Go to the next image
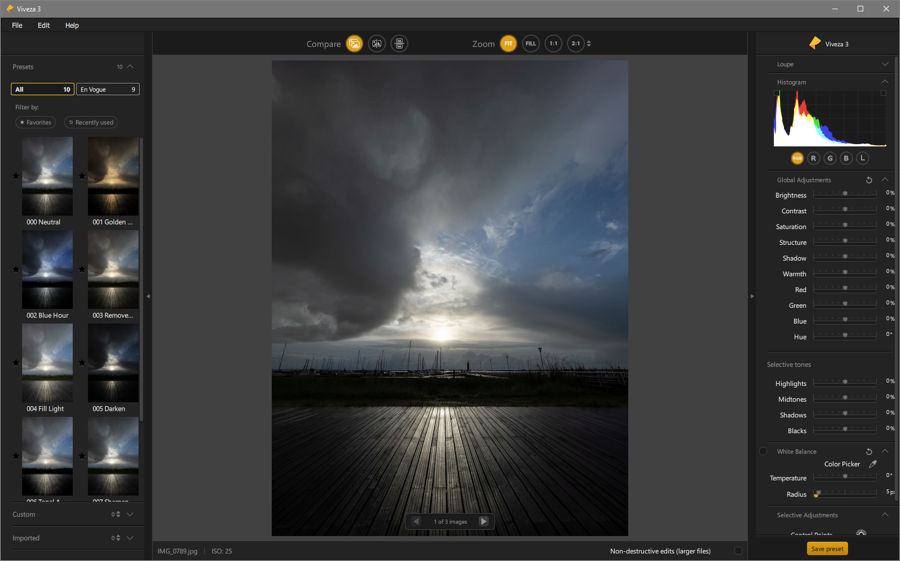 483,521
